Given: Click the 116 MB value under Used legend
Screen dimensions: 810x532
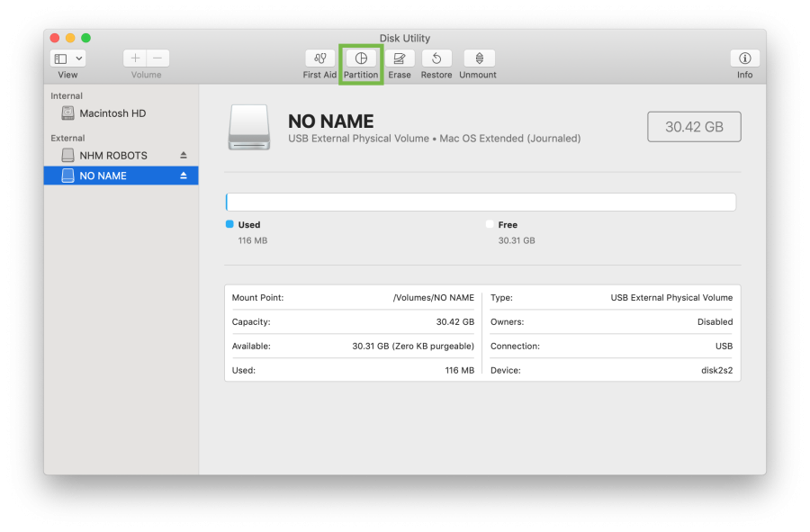Looking at the screenshot, I should coord(253,240).
